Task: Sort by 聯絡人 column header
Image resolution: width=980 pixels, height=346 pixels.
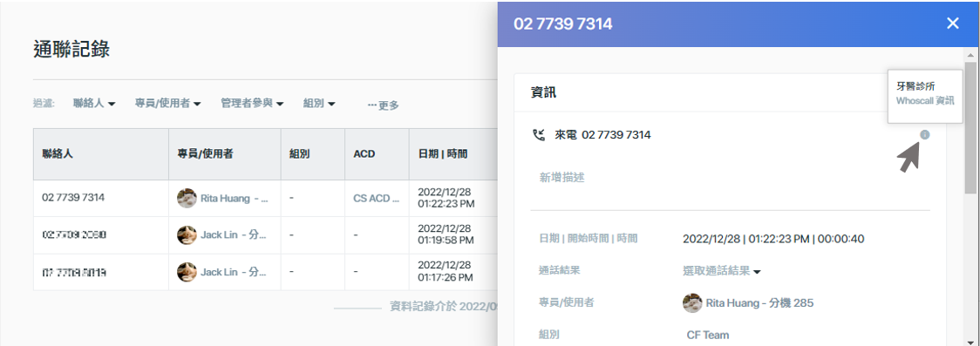Action: (101, 154)
